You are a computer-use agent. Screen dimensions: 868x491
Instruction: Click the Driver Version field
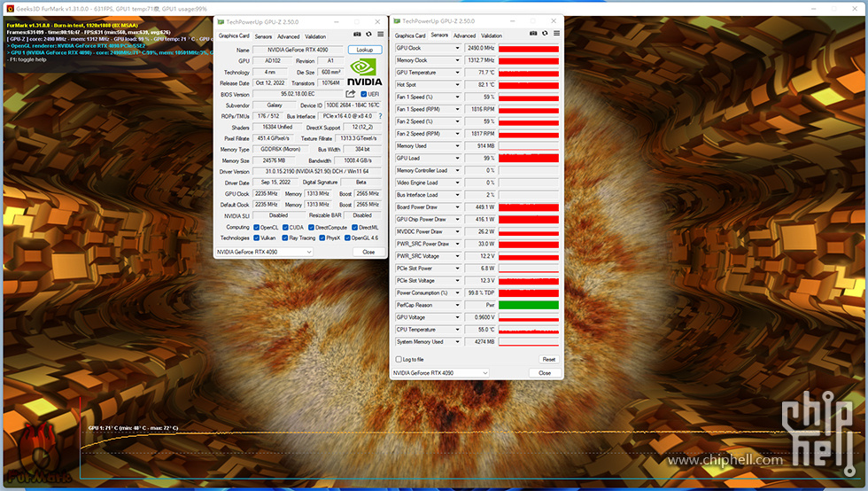317,171
